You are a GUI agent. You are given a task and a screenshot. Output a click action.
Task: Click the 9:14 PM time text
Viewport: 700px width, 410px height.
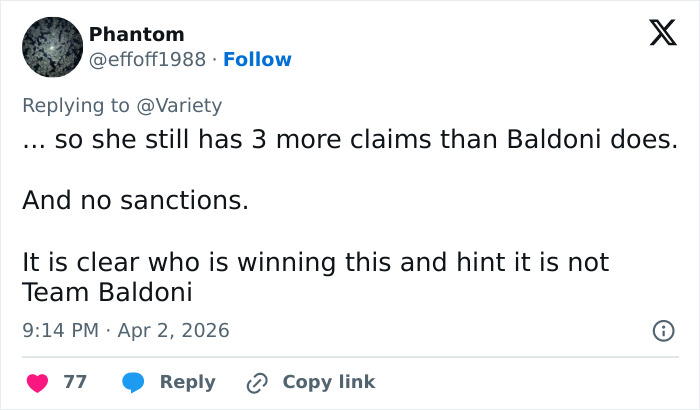61,330
